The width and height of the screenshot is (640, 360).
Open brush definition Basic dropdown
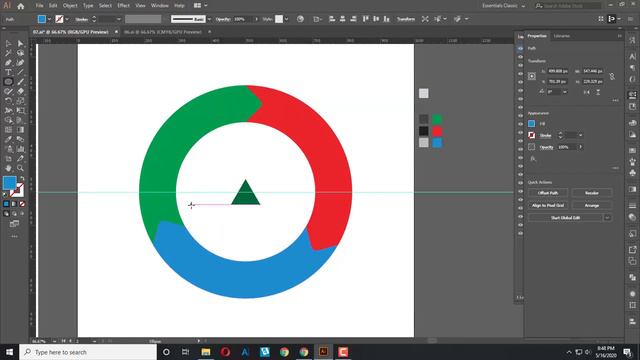(209, 19)
